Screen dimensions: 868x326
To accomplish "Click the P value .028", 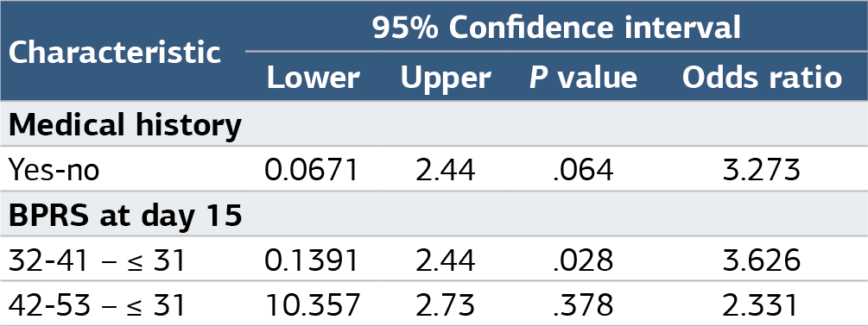I will [584, 260].
